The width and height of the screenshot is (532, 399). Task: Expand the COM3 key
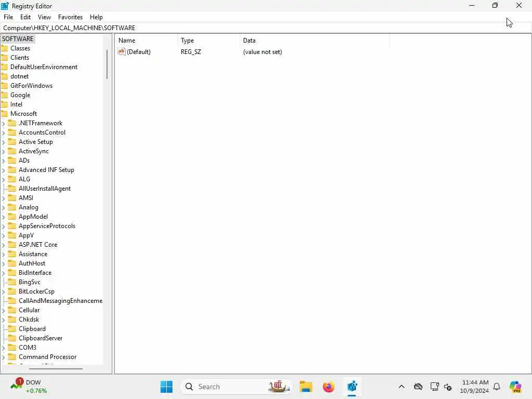(x=4, y=348)
